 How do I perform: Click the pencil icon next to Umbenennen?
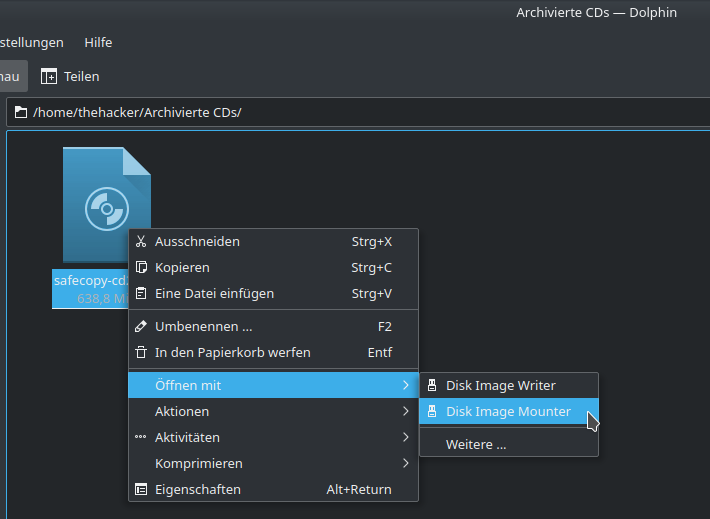pyautogui.click(x=141, y=326)
